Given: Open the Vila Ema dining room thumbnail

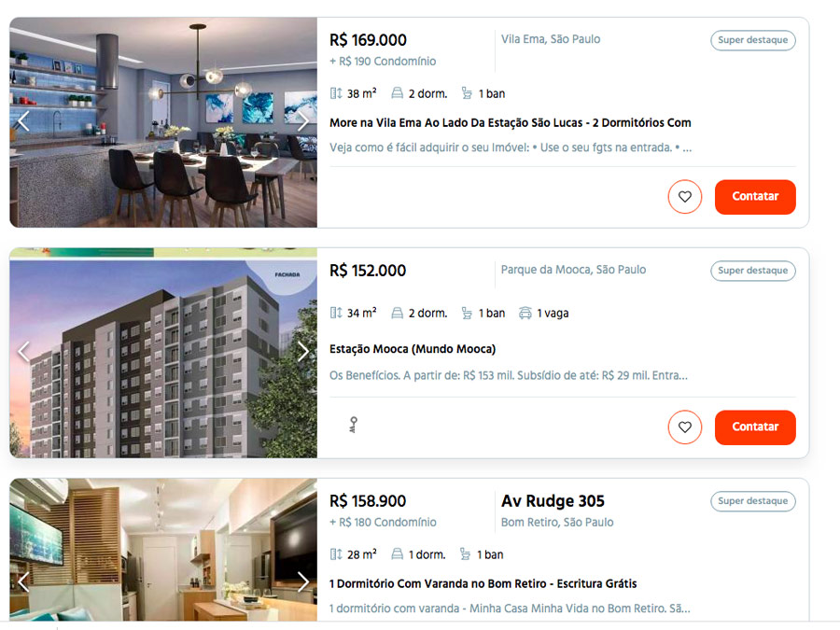Looking at the screenshot, I should point(163,122).
